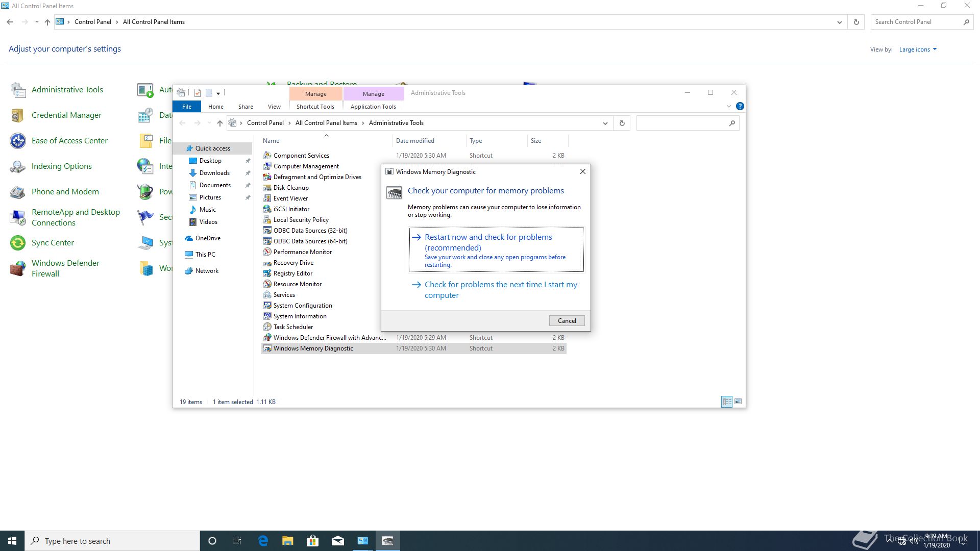Click Up arrow in Administrative Tools window
The width and height of the screenshot is (980, 551).
(x=220, y=123)
